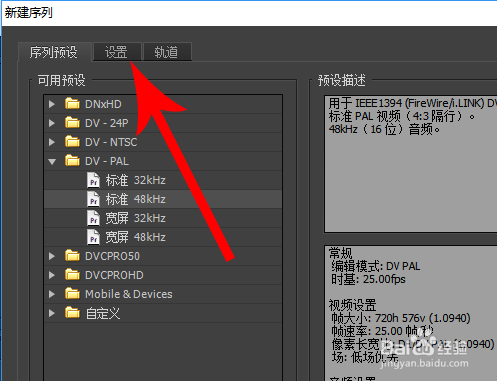Select the DV - NTSC folder label
The height and width of the screenshot is (381, 497).
pos(111,142)
